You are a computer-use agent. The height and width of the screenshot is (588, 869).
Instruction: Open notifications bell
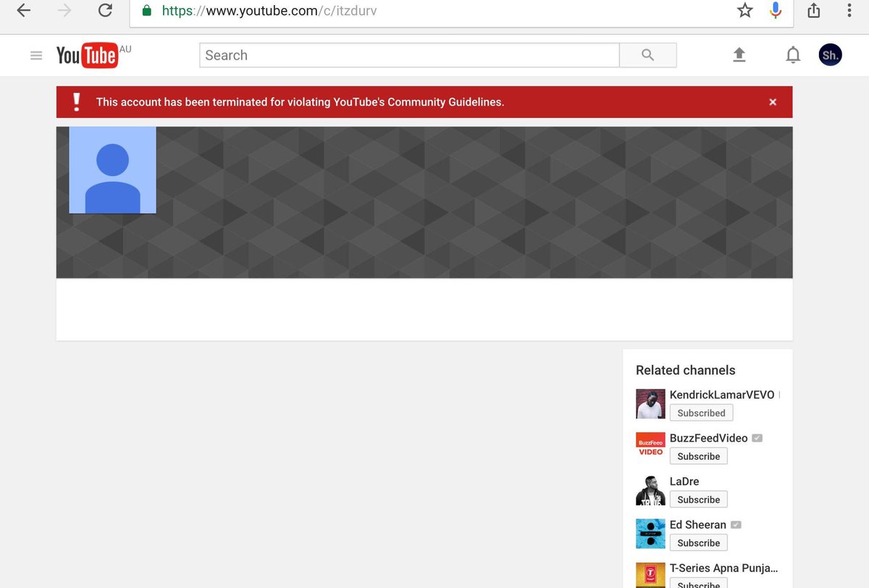793,55
